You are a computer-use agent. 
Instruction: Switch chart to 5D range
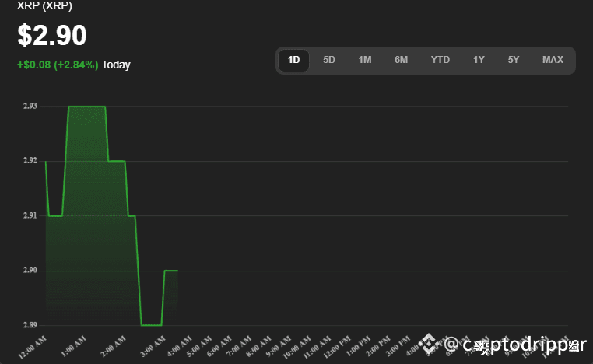[329, 60]
